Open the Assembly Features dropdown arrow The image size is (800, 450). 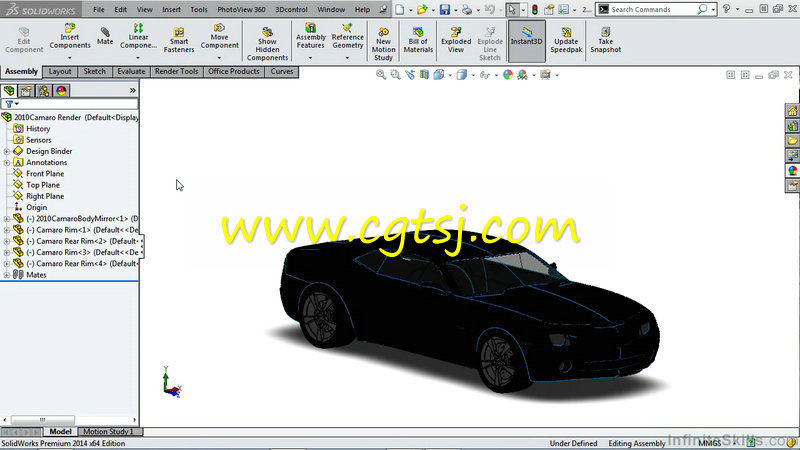coord(310,58)
